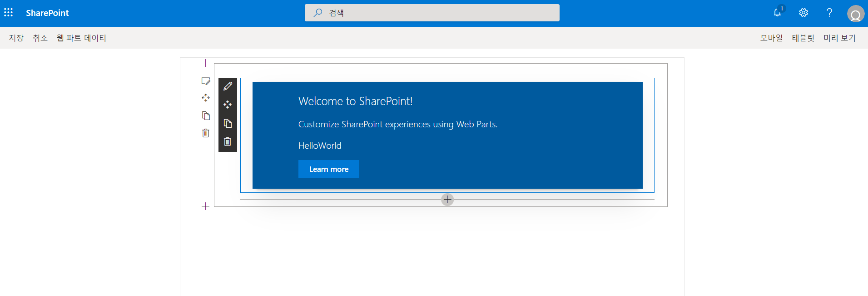This screenshot has width=868, height=296.
Task: Open the account profile avatar
Action: click(x=856, y=14)
